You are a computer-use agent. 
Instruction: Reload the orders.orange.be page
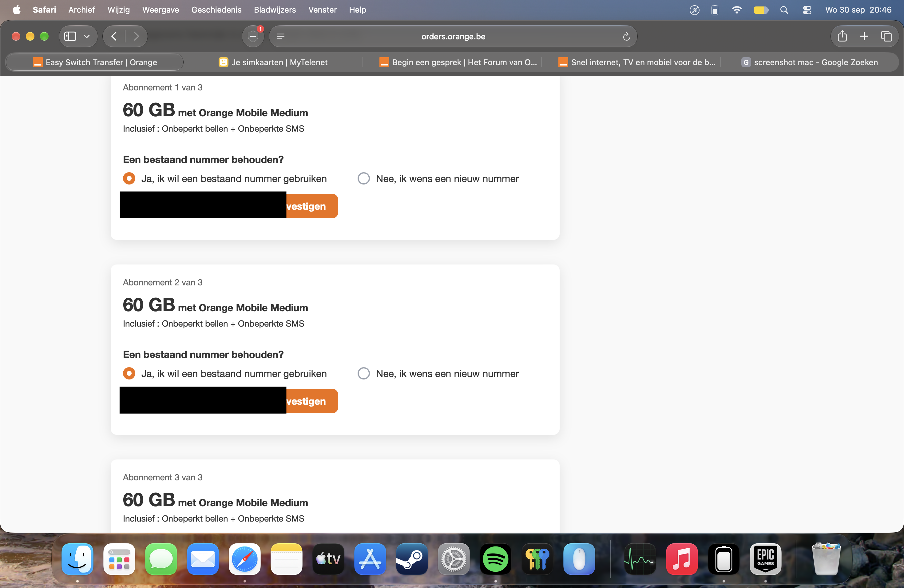pos(626,37)
